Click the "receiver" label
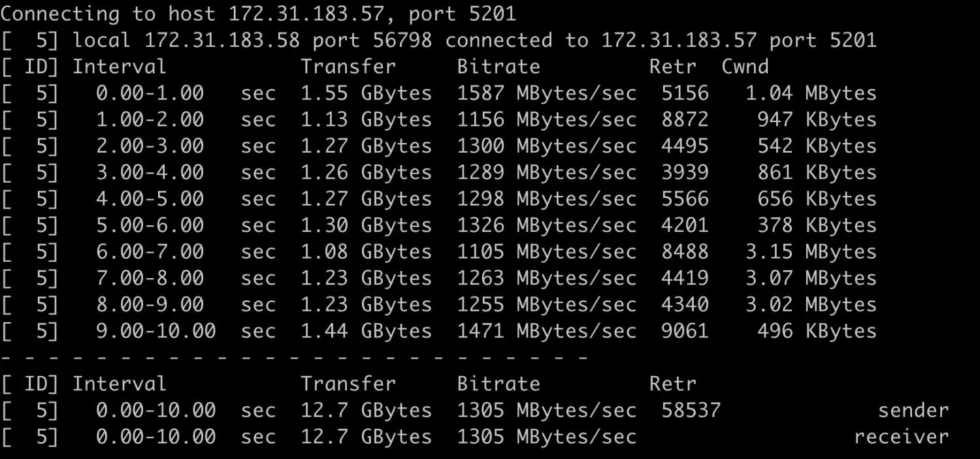The image size is (980, 459). coord(901,436)
